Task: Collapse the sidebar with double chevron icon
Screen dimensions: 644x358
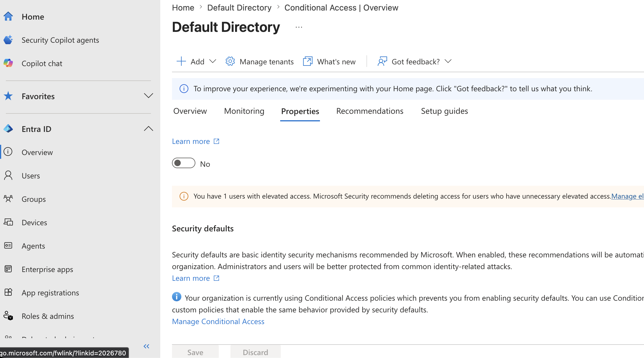Action: (147, 346)
